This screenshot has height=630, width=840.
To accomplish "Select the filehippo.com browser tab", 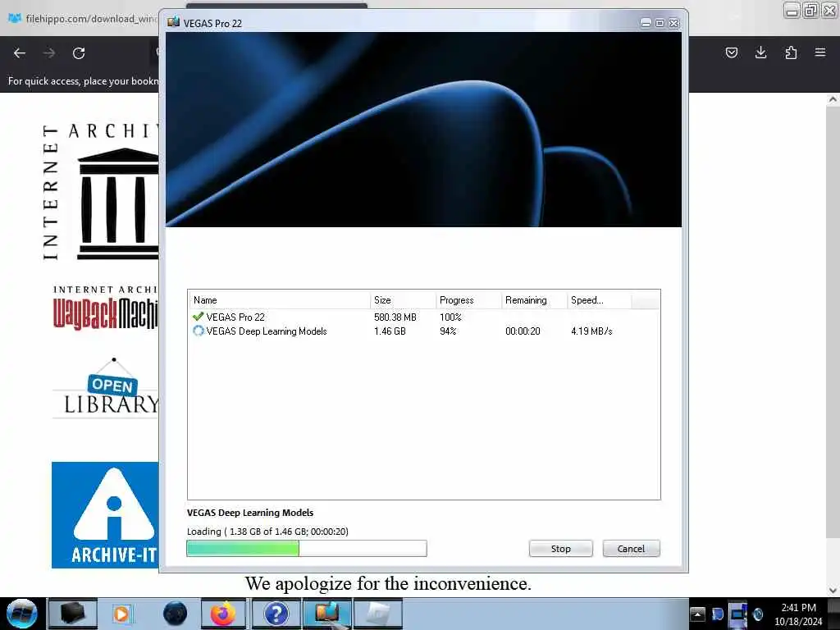I will [x=83, y=19].
